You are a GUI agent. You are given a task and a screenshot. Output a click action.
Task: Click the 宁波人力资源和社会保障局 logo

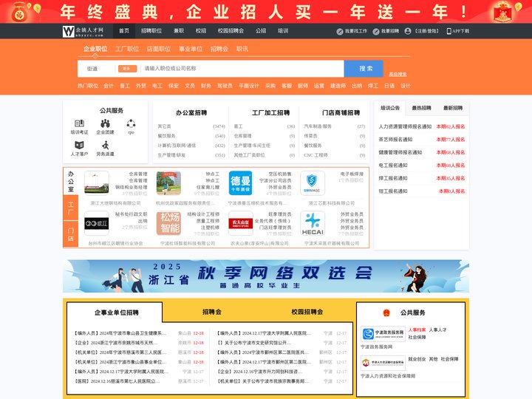coord(383,363)
